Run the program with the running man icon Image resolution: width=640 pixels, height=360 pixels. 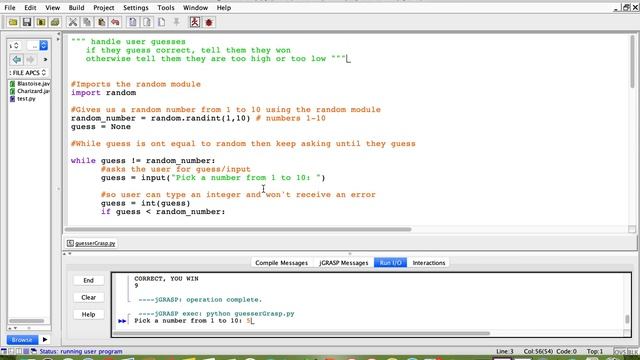pyautogui.click(x=195, y=22)
